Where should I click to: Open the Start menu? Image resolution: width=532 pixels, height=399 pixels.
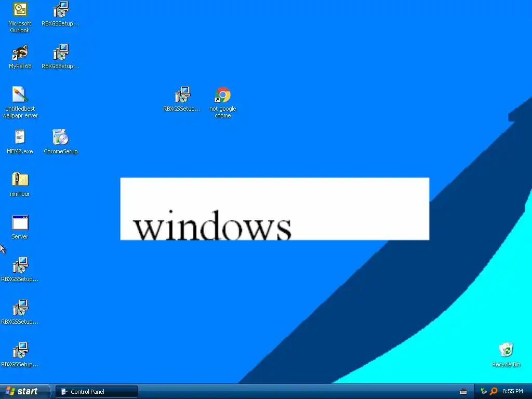(25, 392)
